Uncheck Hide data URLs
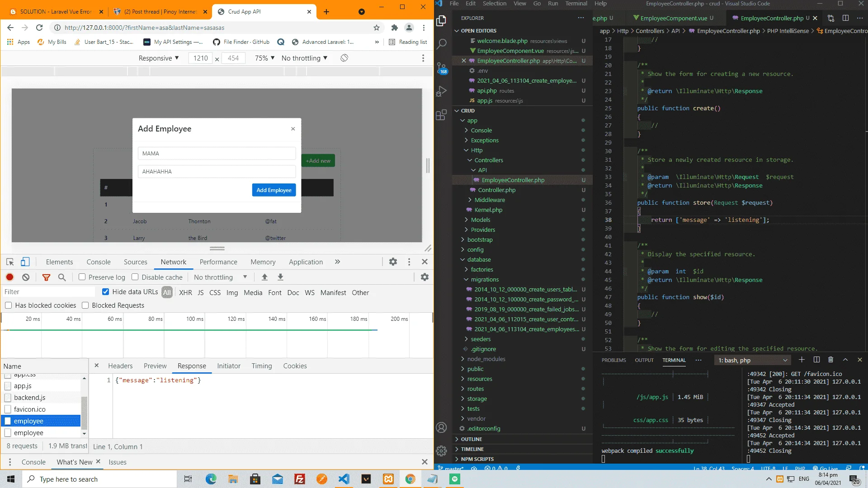The height and width of the screenshot is (488, 868). point(105,291)
